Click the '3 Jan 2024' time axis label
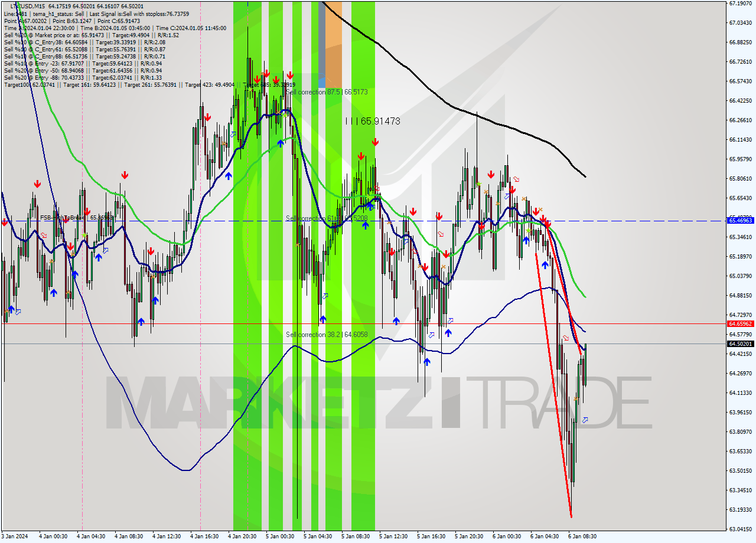Image resolution: width=756 pixels, height=543 pixels. [15, 537]
